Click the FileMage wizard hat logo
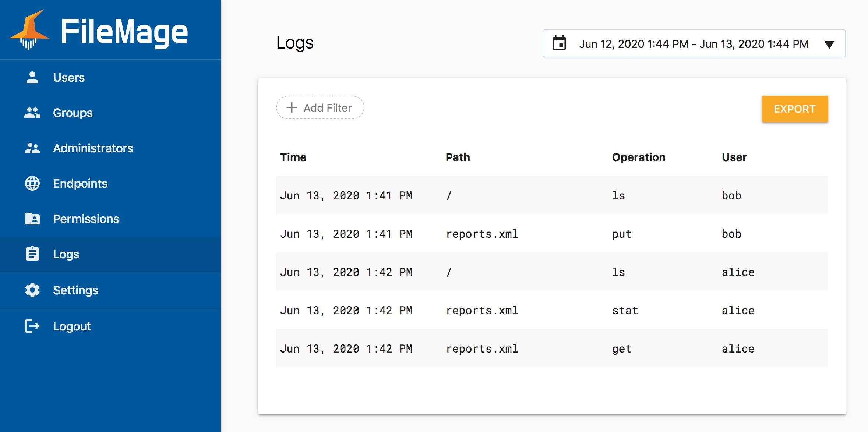The image size is (868, 432). coord(29,30)
